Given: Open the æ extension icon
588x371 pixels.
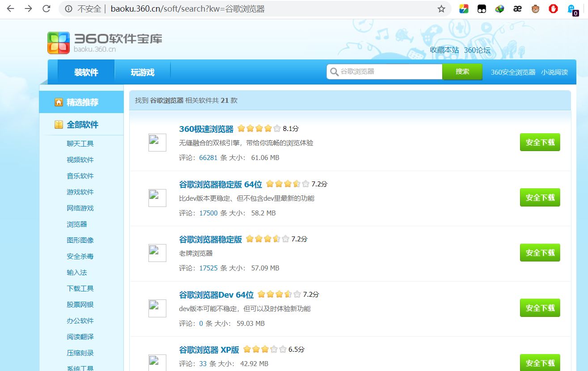Looking at the screenshot, I should (517, 9).
